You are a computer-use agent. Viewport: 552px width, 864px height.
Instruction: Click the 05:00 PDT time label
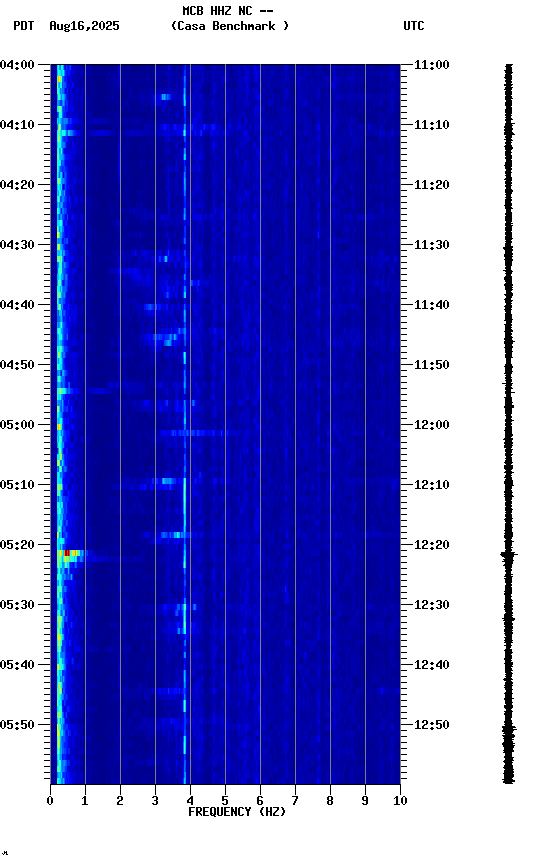[x=17, y=425]
